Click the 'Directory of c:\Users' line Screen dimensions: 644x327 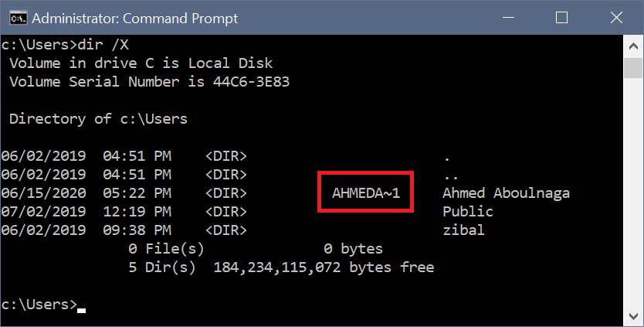pyautogui.click(x=98, y=119)
